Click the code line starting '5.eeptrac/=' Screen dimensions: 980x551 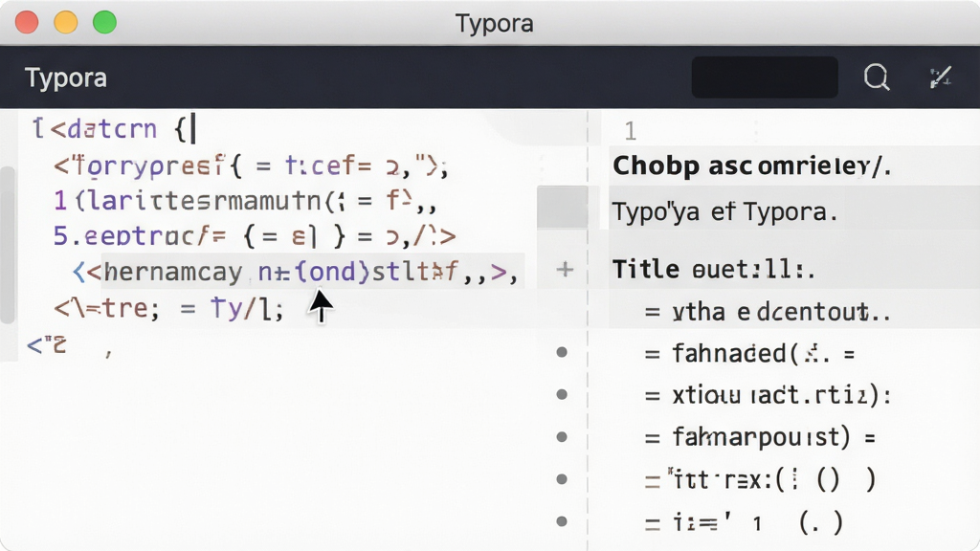255,236
